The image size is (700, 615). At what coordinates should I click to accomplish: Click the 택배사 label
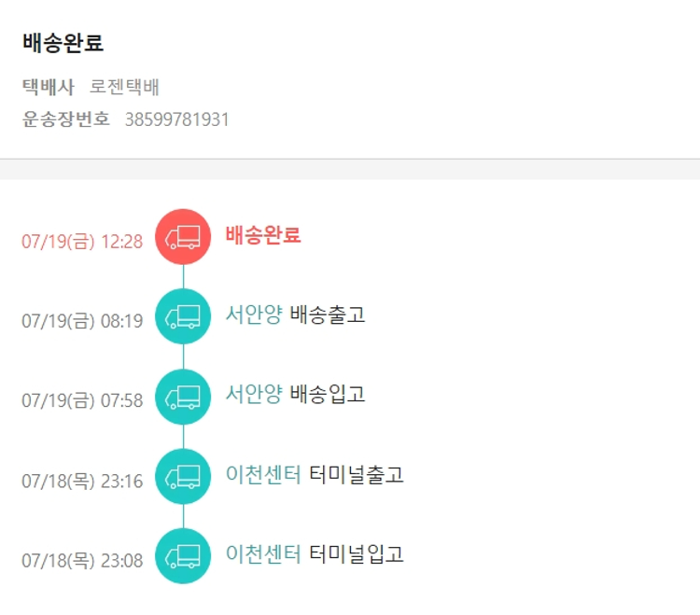coord(49,88)
